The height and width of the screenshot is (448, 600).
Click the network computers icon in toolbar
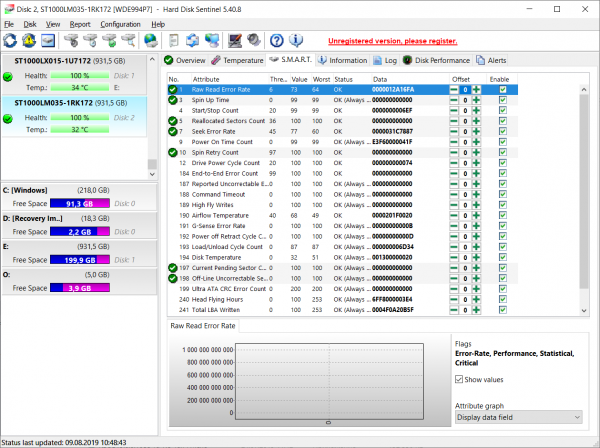tap(212, 40)
